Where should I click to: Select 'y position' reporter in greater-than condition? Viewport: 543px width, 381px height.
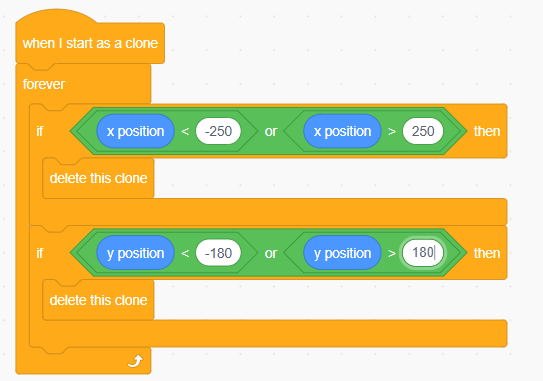pyautogui.click(x=342, y=253)
